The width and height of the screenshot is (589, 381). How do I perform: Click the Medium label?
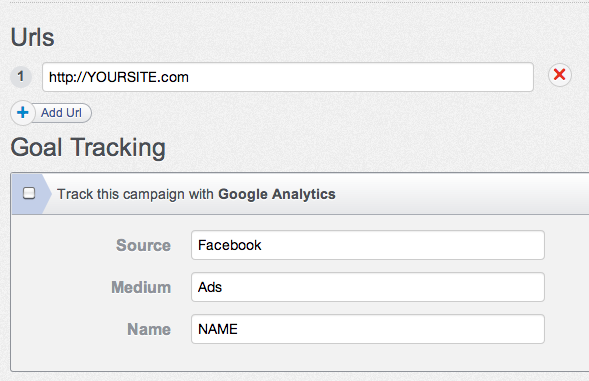(x=141, y=287)
